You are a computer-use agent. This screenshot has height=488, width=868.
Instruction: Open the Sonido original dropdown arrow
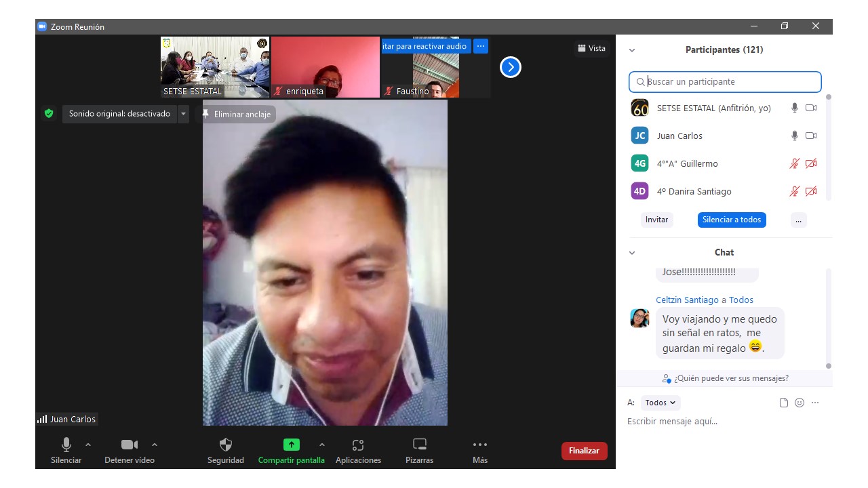[x=183, y=114]
